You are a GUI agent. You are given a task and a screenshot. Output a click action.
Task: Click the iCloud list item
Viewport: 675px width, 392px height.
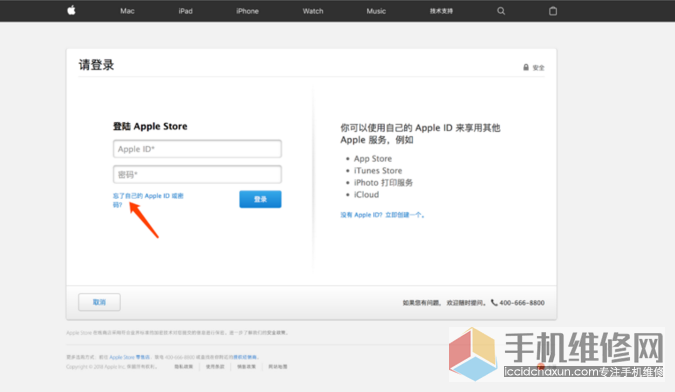[x=366, y=195]
